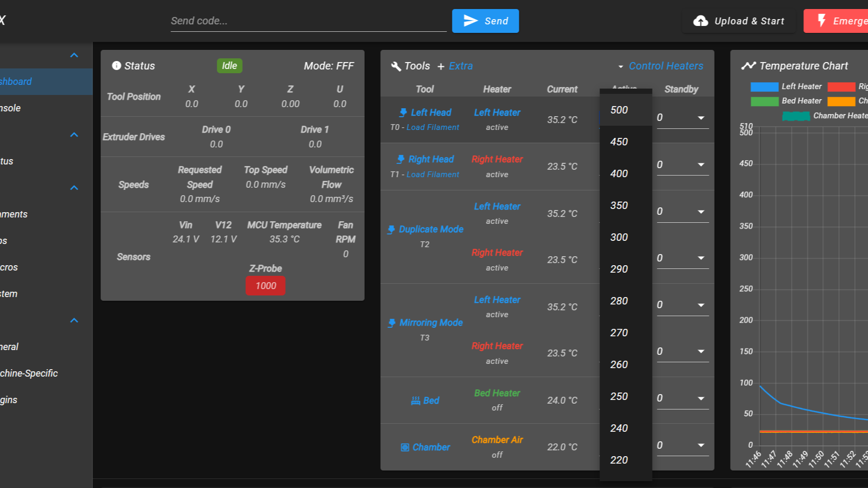Click Right Heater link in Right Head row
The height and width of the screenshot is (488, 868).
pos(497,159)
